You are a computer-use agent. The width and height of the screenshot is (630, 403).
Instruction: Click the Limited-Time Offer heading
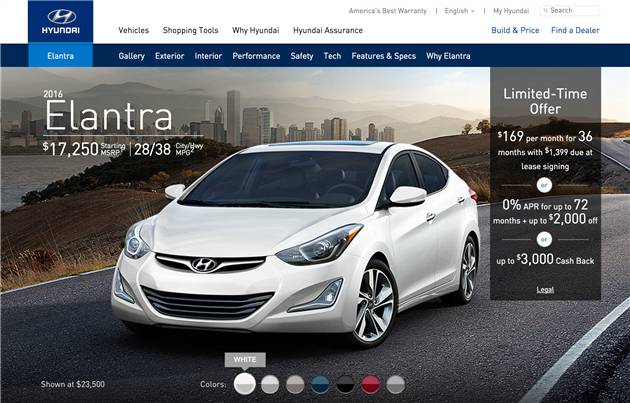pos(545,101)
